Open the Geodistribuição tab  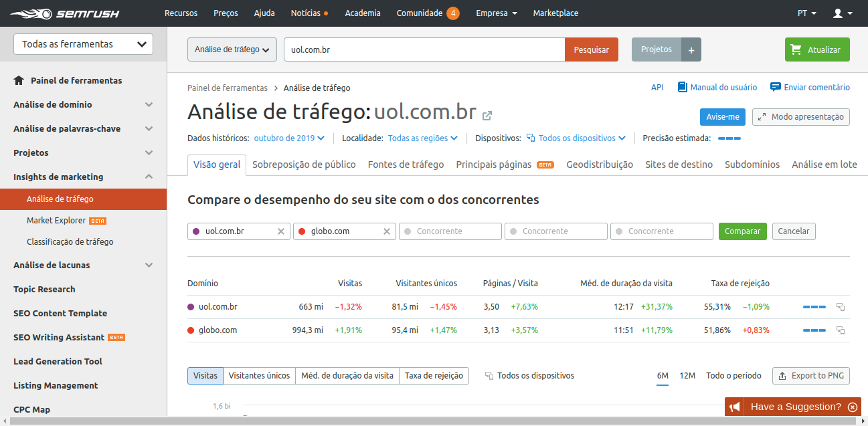[x=600, y=165]
